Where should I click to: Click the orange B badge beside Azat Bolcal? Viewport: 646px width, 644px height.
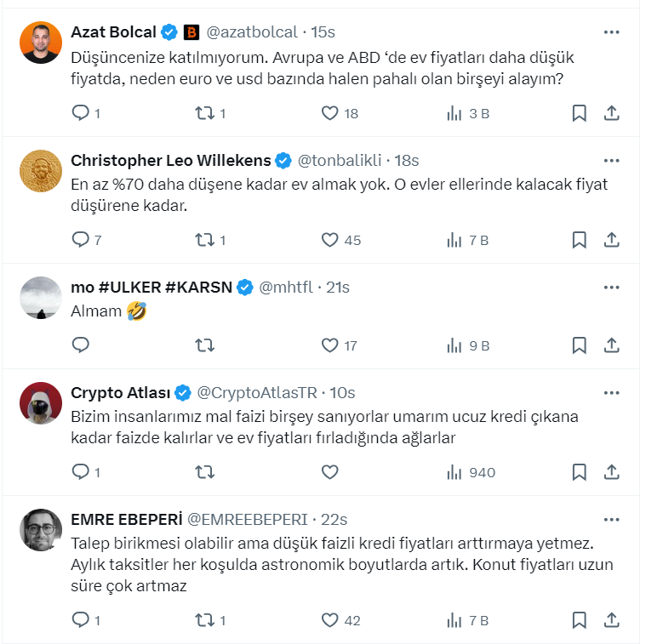192,32
